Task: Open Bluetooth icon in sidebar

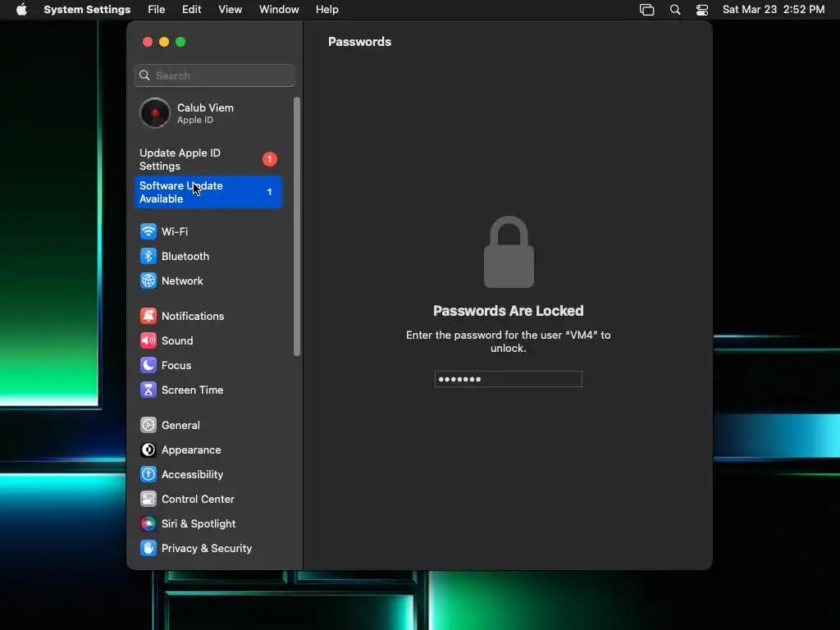Action: 148,256
